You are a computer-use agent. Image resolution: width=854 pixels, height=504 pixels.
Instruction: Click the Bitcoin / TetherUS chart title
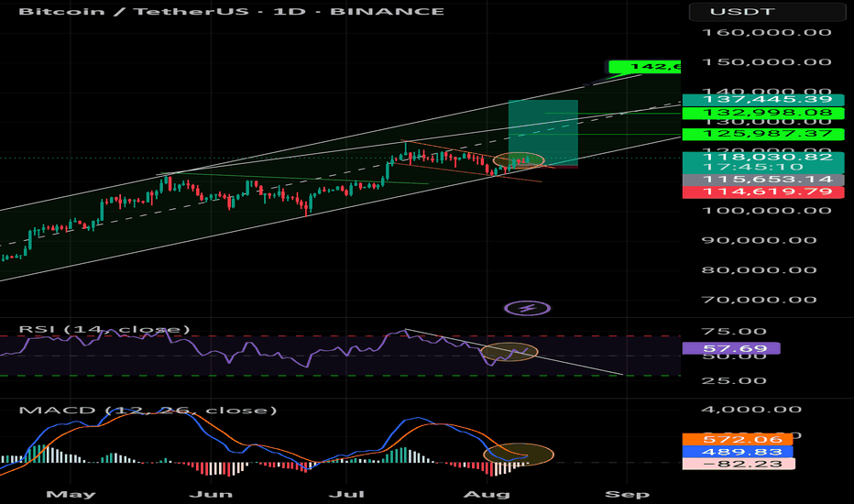click(232, 11)
